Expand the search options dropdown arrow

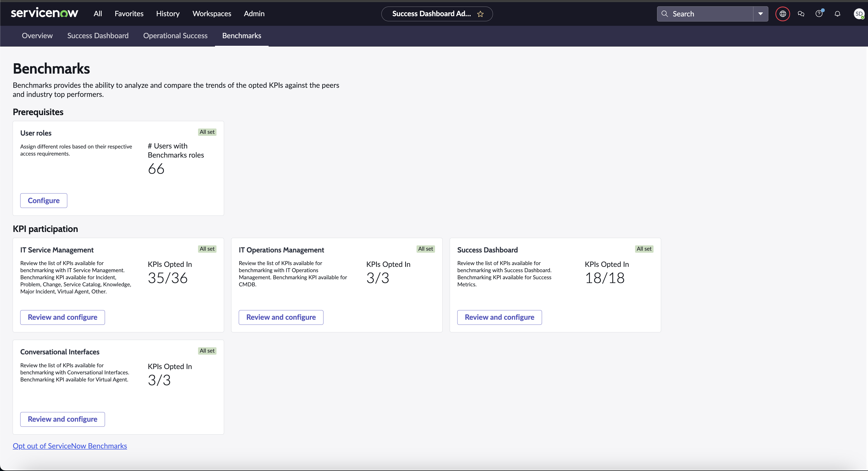761,14
